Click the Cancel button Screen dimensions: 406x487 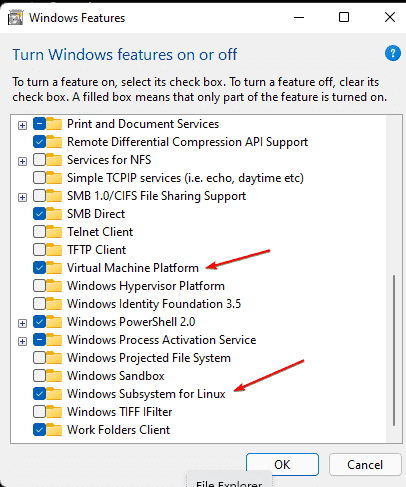(x=365, y=464)
